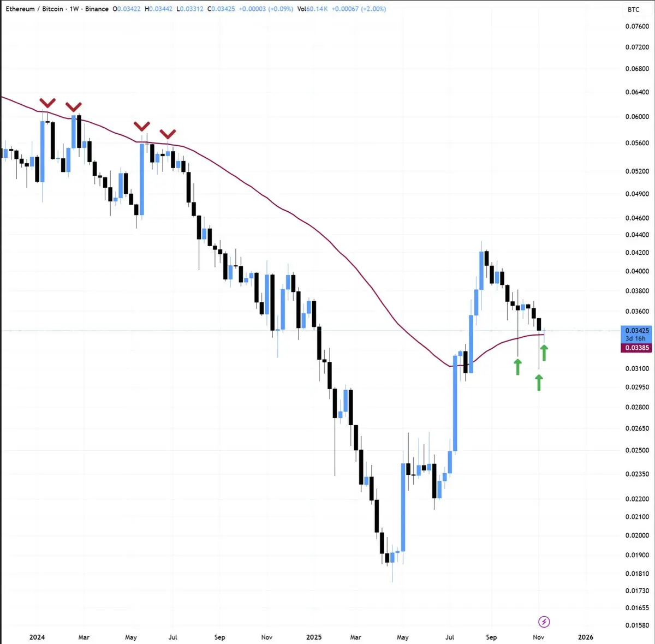Select the low value L0.03312
655x644 pixels.
pyautogui.click(x=190, y=9)
